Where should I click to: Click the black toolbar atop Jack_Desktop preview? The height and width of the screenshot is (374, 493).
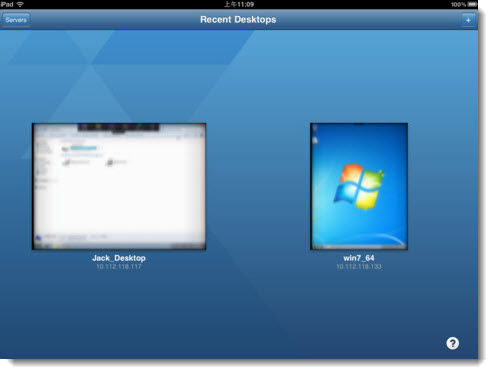(x=118, y=127)
